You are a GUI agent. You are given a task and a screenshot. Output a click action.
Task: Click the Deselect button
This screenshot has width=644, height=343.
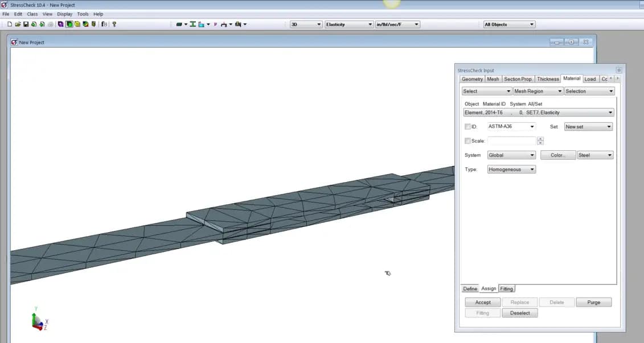click(x=520, y=312)
